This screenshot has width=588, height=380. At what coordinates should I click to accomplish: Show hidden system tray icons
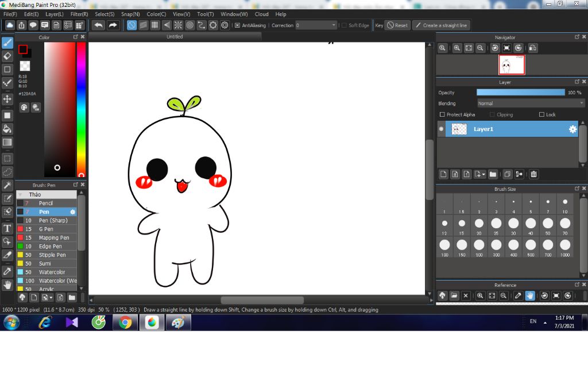tap(546, 323)
